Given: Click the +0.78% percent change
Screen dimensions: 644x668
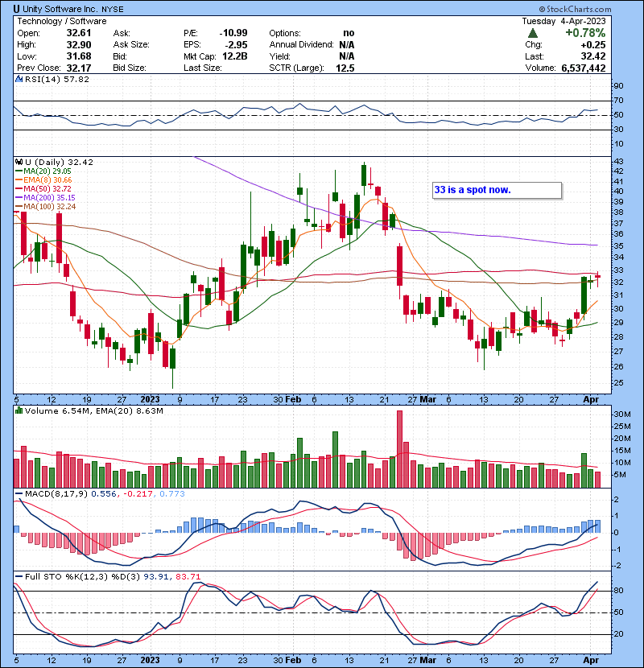Looking at the screenshot, I should coord(585,33).
